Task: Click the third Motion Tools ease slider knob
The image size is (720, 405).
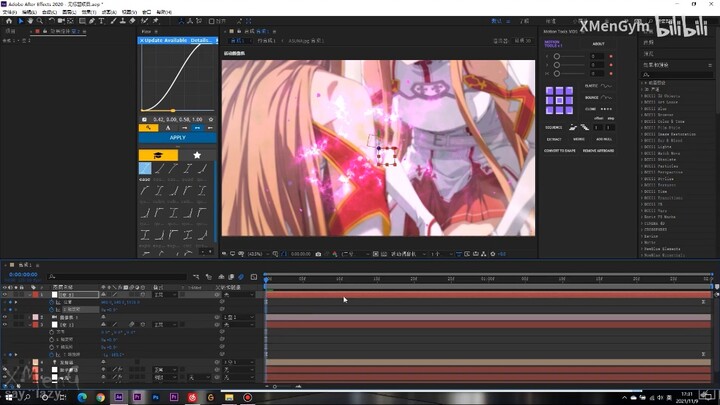Action: [557, 73]
